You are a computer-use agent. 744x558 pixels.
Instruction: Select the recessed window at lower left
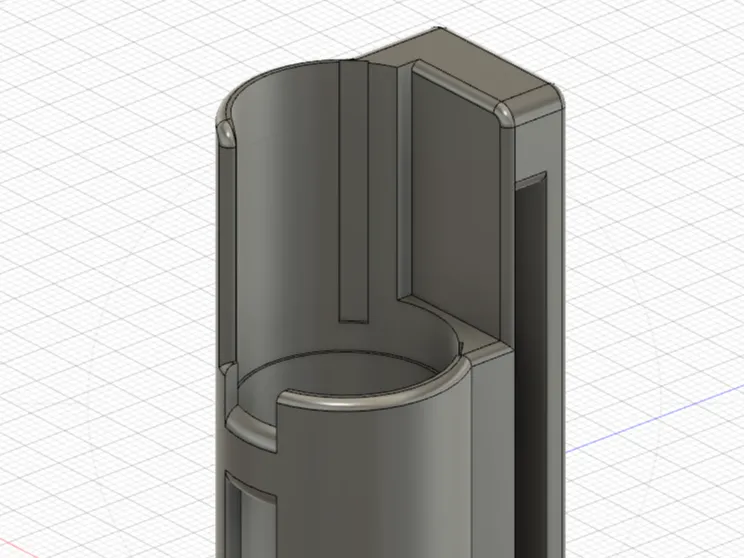pyautogui.click(x=251, y=515)
